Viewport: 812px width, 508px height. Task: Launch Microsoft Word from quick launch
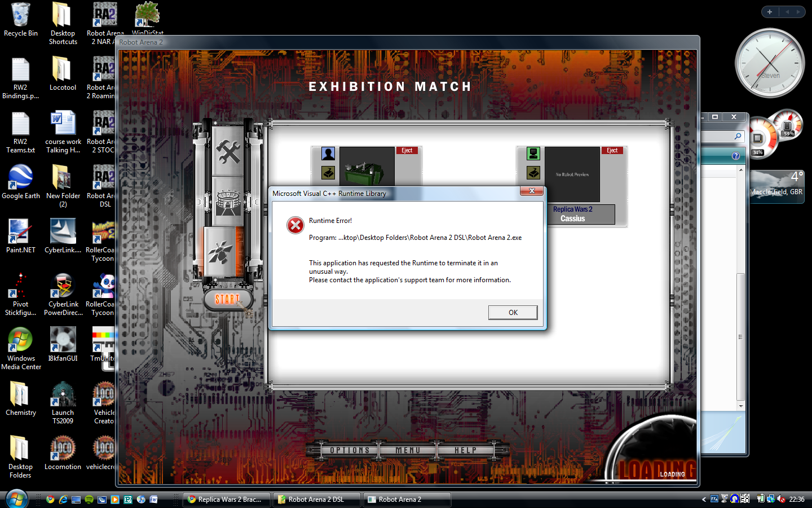coord(154,499)
